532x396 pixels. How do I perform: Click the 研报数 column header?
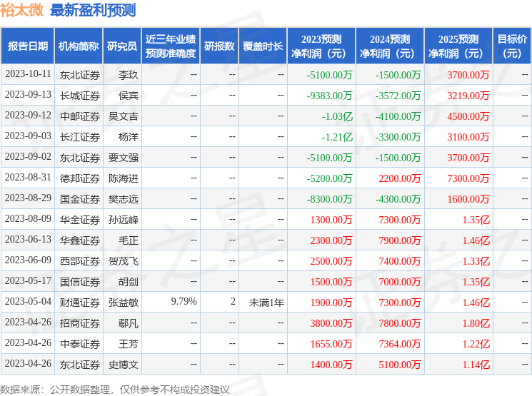click(219, 46)
